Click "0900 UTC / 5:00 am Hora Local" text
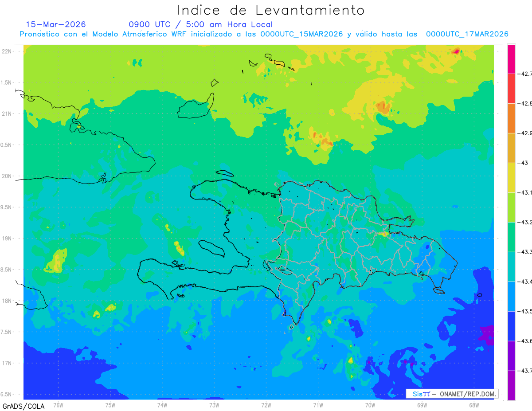 200,24
